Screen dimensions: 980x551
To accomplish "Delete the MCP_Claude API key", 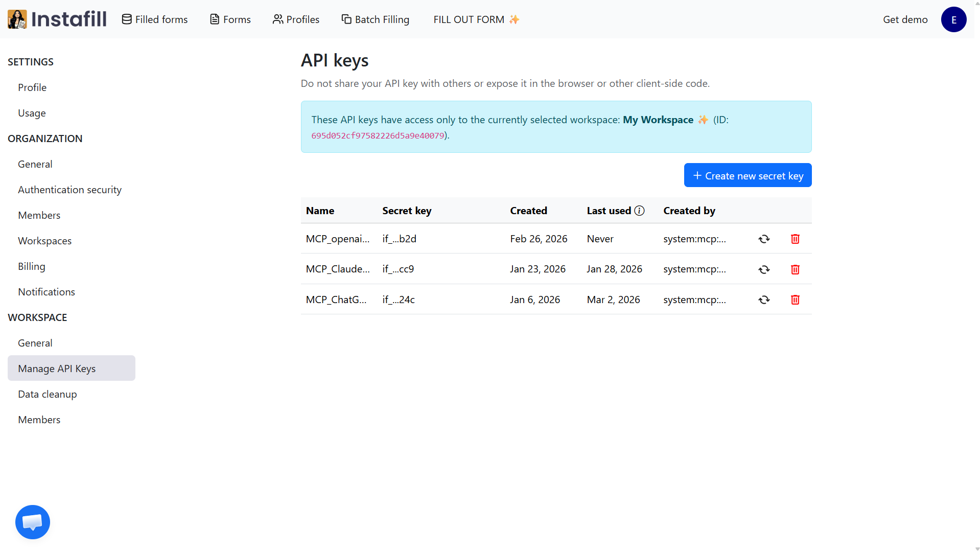I will click(795, 269).
